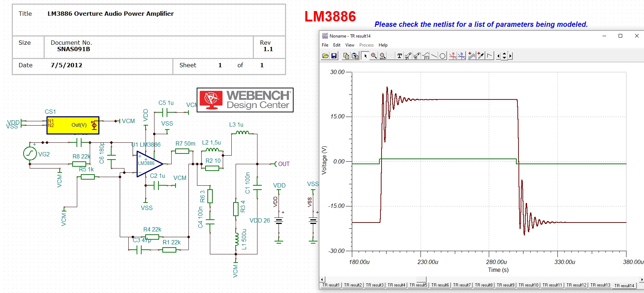This screenshot has height=293, width=644.
Task: Click the flag marker tool icon
Action: [490, 56]
